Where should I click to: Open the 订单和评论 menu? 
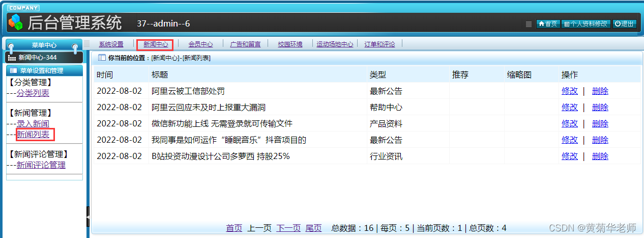click(x=379, y=44)
